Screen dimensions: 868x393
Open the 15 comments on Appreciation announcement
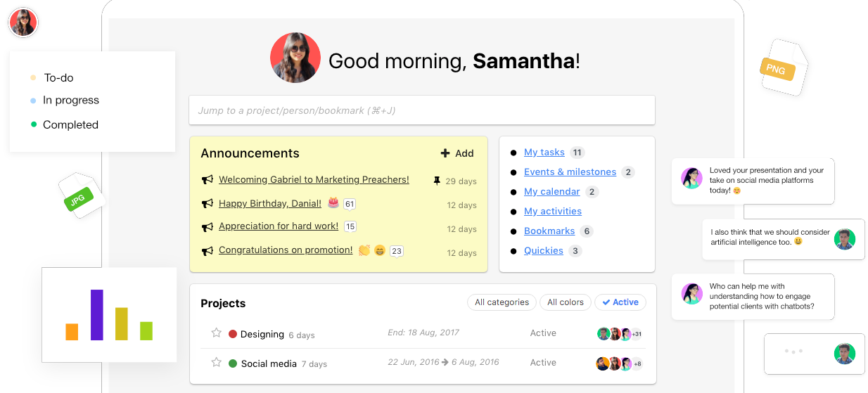click(x=350, y=226)
